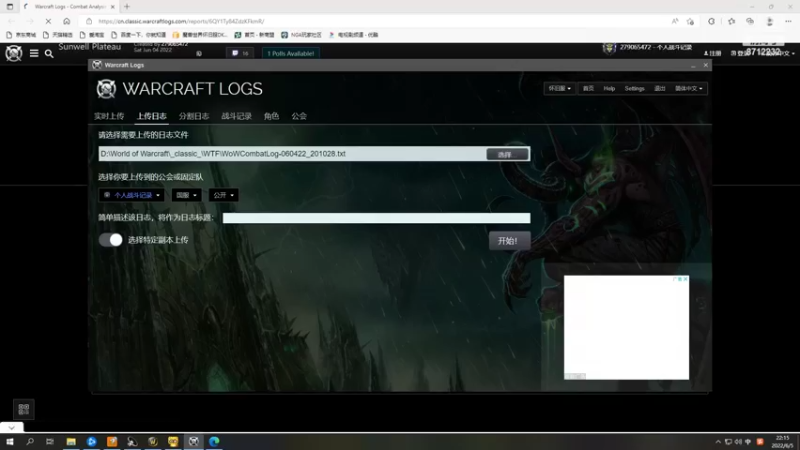
Task: Close the advertisement panel
Action: point(685,279)
